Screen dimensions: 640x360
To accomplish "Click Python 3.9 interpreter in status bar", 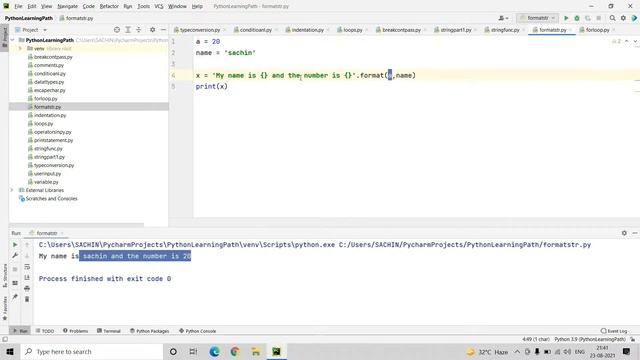I will click(x=589, y=339).
